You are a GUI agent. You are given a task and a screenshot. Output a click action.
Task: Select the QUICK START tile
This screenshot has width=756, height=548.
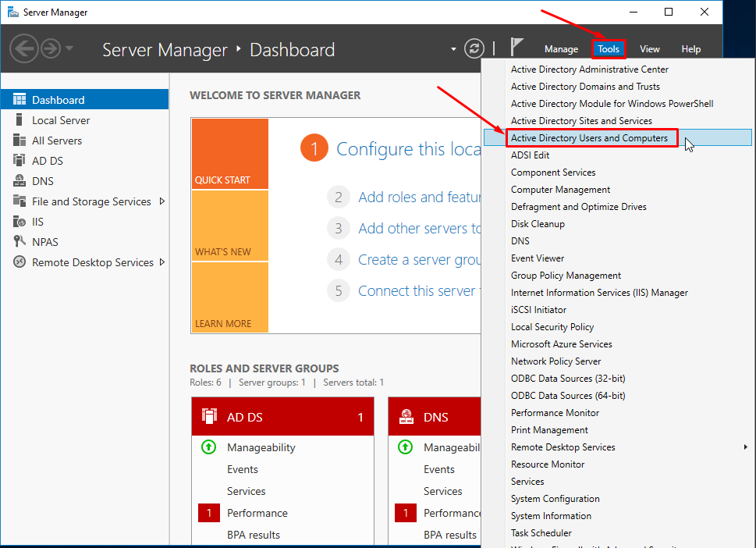tap(230, 154)
